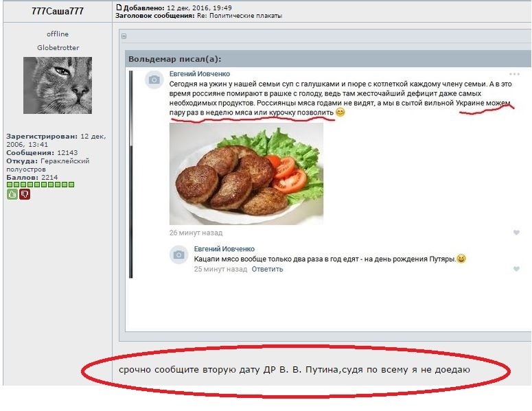This screenshot has width=532, height=411.
Task: Click the Ответить reply link
Action: (x=267, y=269)
